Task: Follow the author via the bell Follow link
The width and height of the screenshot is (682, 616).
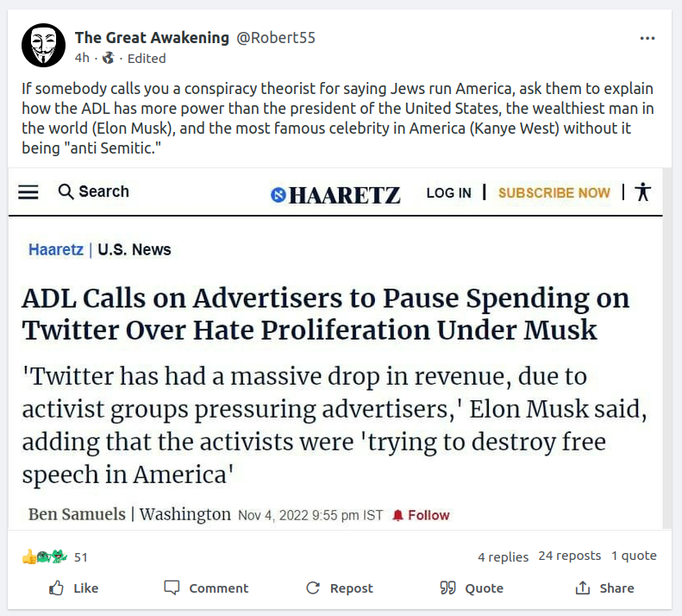Action: (421, 515)
